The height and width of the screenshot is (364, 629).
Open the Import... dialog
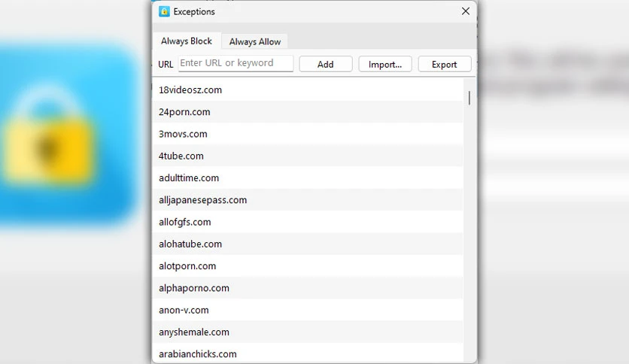point(385,64)
